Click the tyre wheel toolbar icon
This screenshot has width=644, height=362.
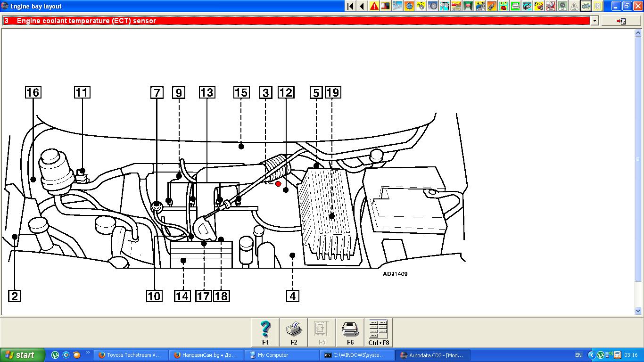click(433, 6)
